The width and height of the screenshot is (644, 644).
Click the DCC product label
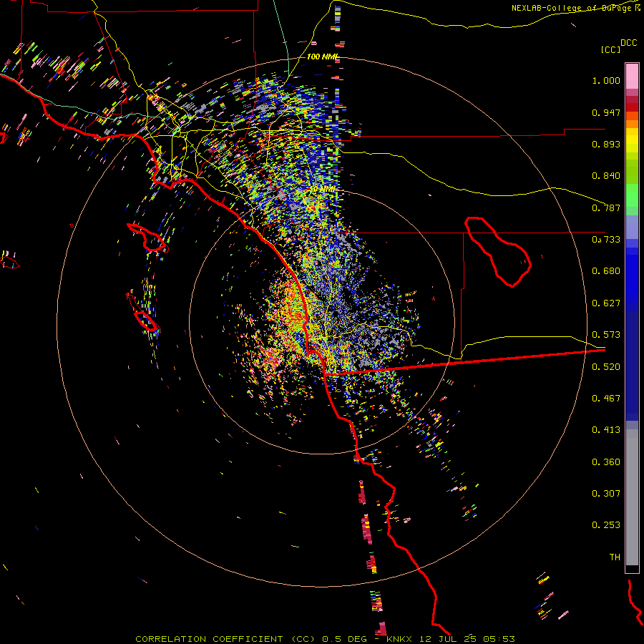click(628, 43)
